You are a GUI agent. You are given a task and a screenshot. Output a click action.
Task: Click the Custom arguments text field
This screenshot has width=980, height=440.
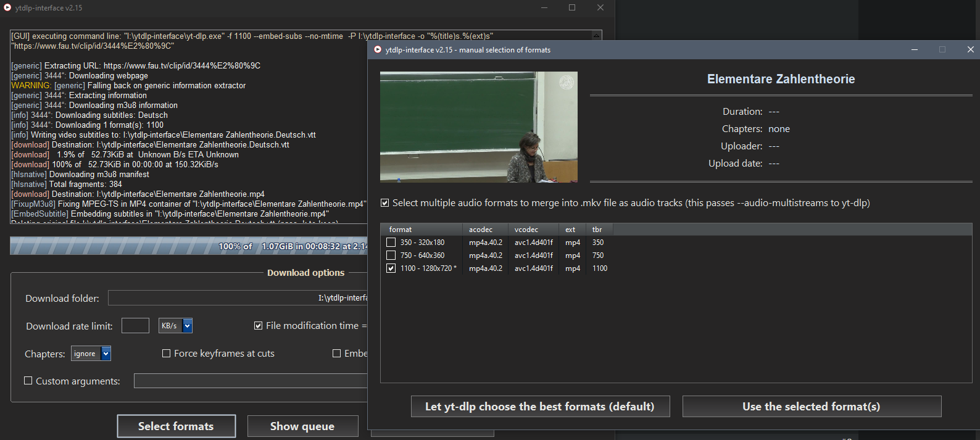coord(251,381)
